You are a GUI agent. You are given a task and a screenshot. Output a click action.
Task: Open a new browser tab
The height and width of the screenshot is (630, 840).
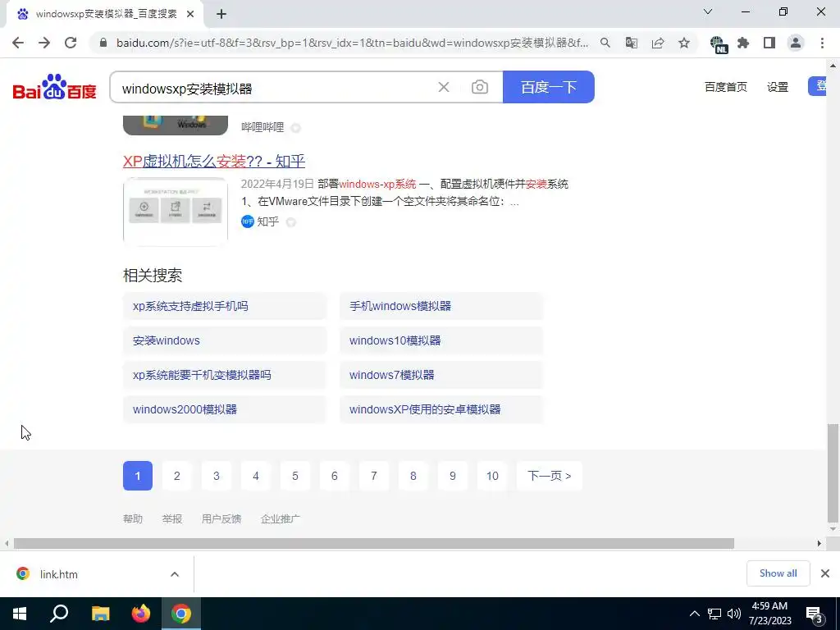[221, 14]
